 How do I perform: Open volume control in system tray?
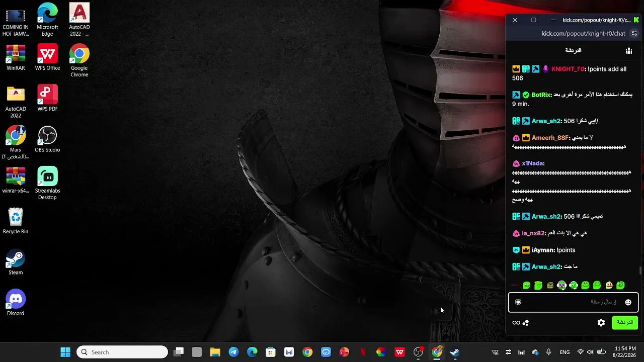tap(590, 352)
